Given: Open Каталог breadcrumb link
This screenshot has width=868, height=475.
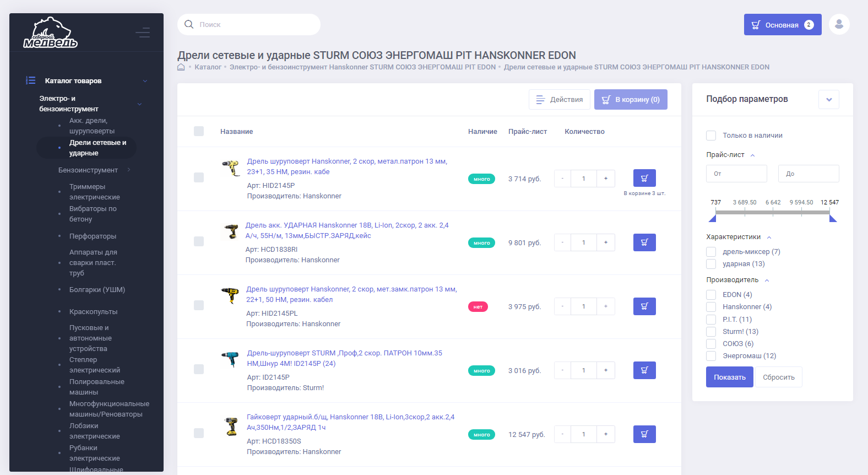Looking at the screenshot, I should [x=208, y=67].
